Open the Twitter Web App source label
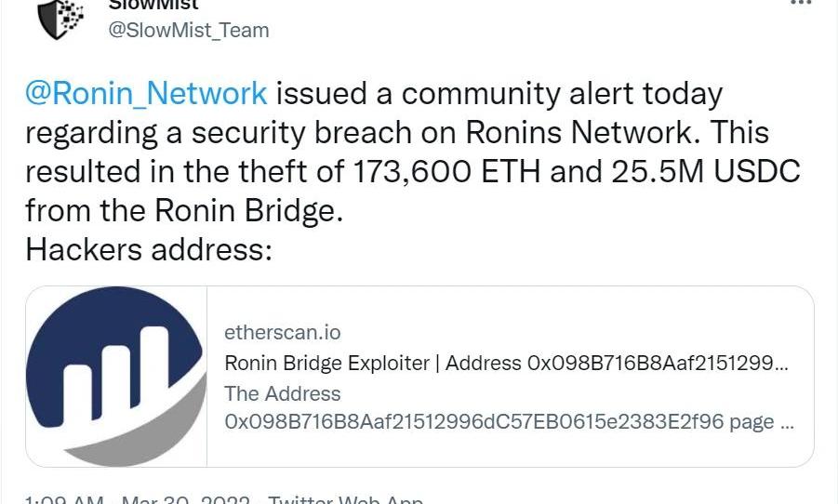Image resolution: width=838 pixels, height=504 pixels. (x=345, y=500)
